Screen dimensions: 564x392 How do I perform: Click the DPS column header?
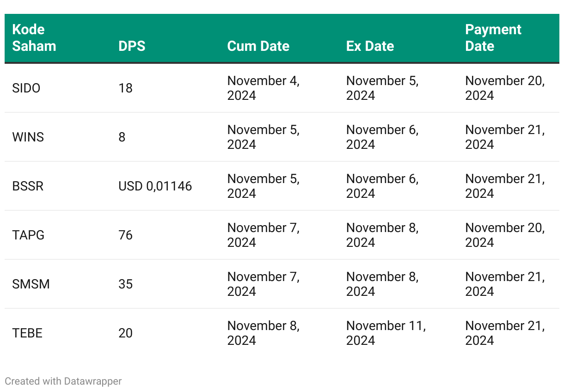pos(132,46)
